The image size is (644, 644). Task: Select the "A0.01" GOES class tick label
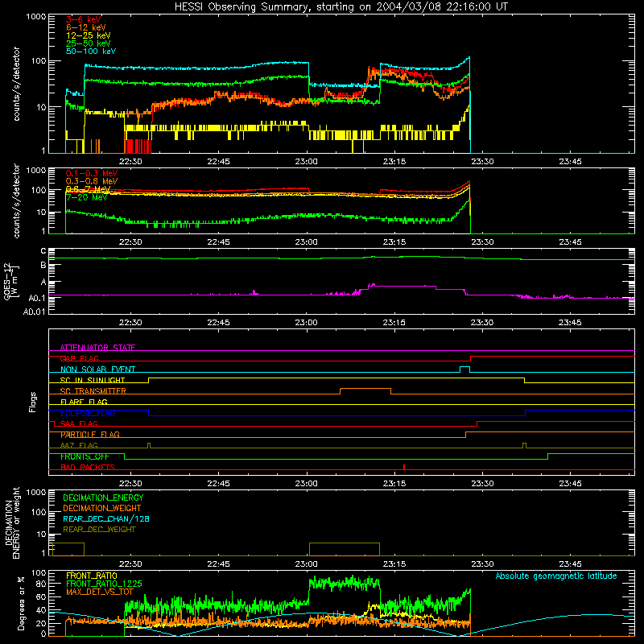(x=34, y=312)
